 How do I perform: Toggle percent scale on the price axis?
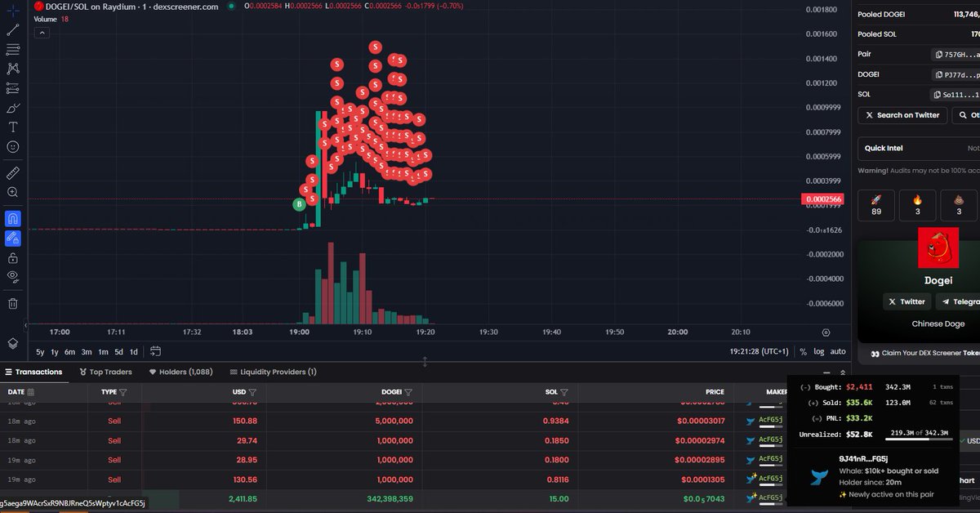803,351
